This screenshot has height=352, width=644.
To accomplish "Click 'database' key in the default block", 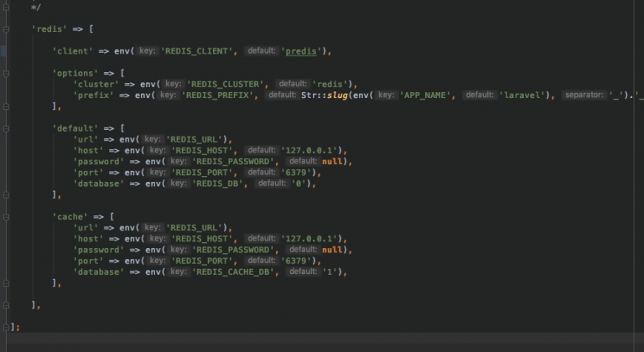I will [99, 184].
